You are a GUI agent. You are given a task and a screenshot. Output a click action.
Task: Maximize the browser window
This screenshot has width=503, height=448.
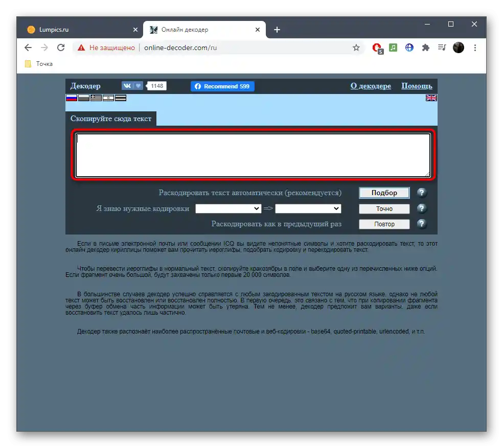tap(451, 24)
